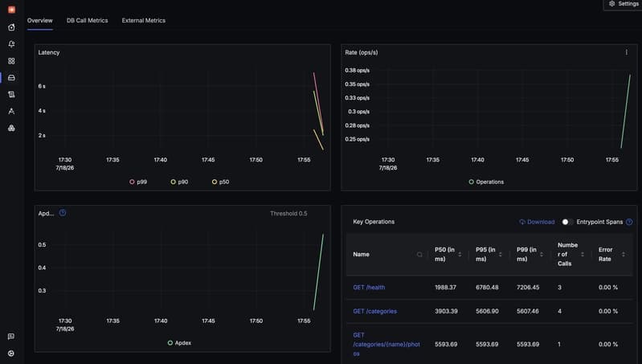Click the 0.00 % error rate for GET /categories

[x=608, y=311]
